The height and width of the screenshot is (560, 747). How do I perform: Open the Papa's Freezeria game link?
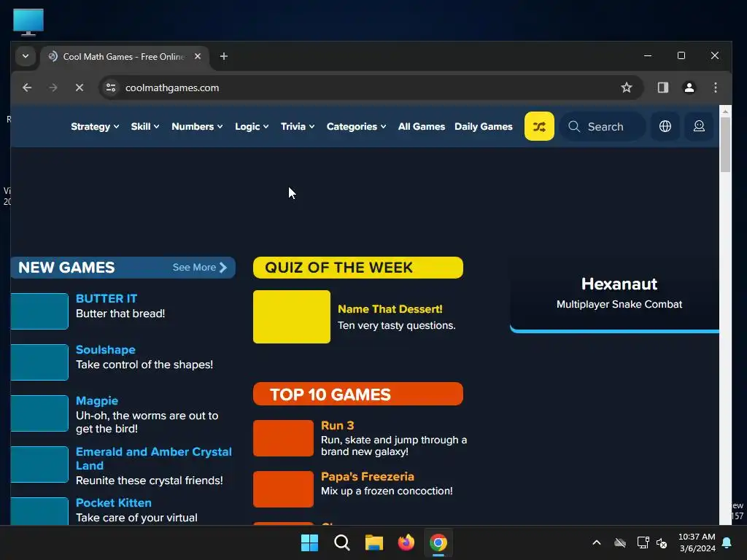tap(368, 477)
